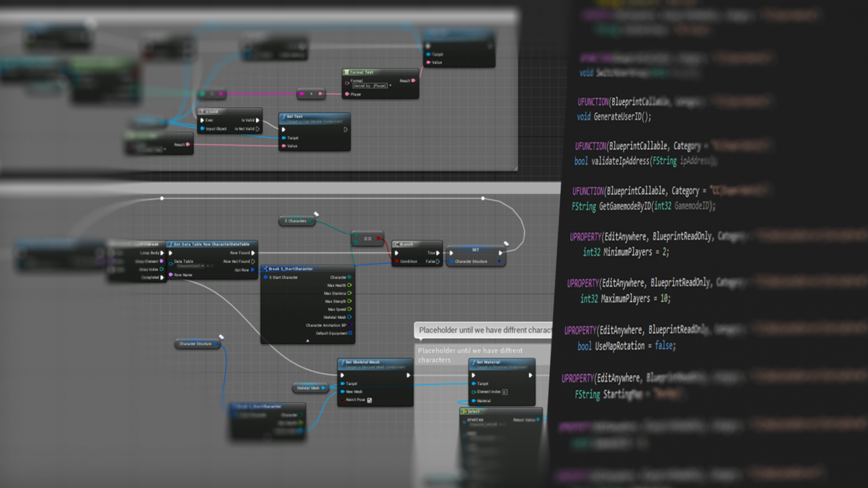Image resolution: width=868 pixels, height=488 pixels.
Task: Click the Is Not Valid output execution pin
Action: click(x=258, y=128)
